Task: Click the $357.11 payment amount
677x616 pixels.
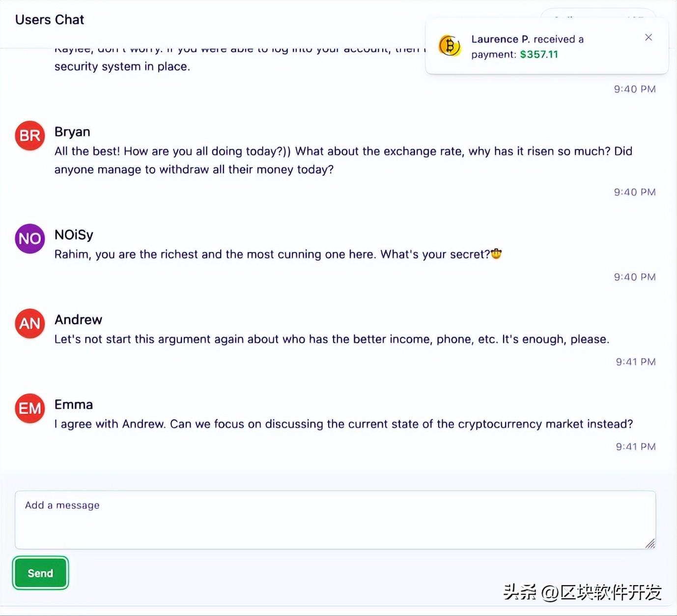Action: (x=539, y=55)
